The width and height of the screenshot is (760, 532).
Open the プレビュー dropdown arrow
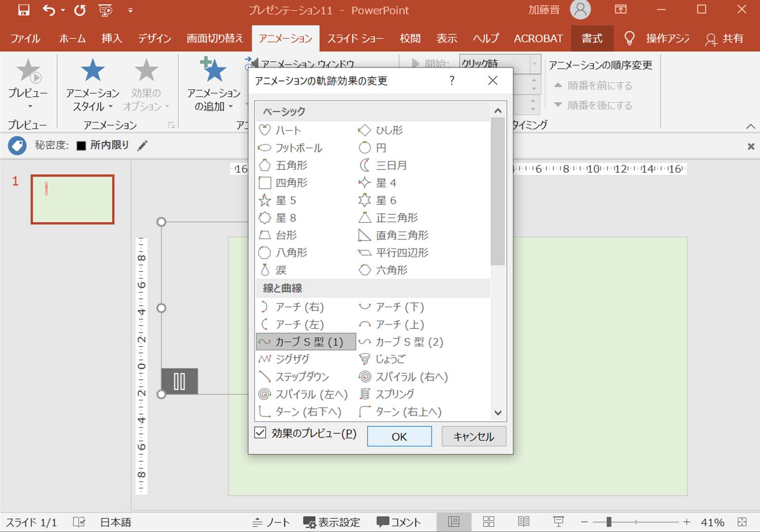(30, 106)
